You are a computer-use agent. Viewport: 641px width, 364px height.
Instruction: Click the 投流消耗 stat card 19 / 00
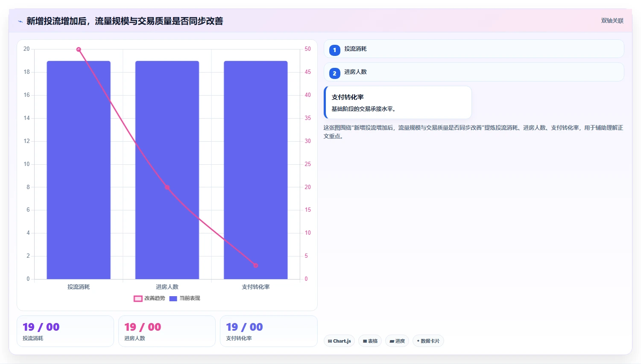(x=65, y=331)
